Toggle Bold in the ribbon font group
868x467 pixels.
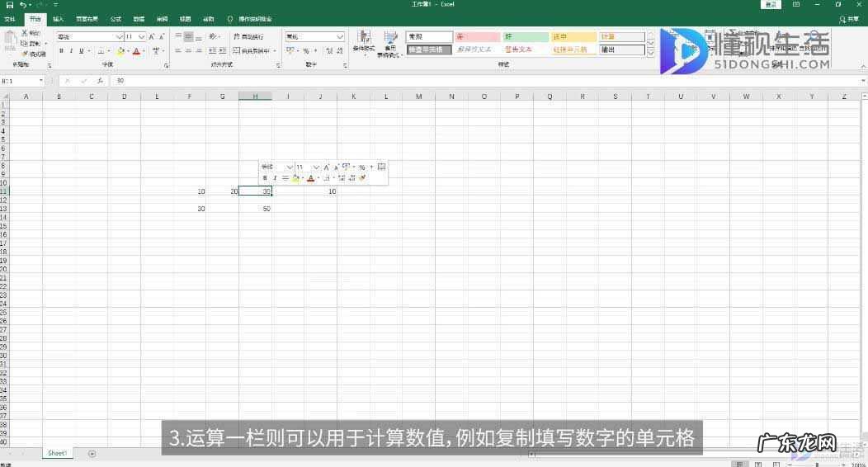(61, 51)
